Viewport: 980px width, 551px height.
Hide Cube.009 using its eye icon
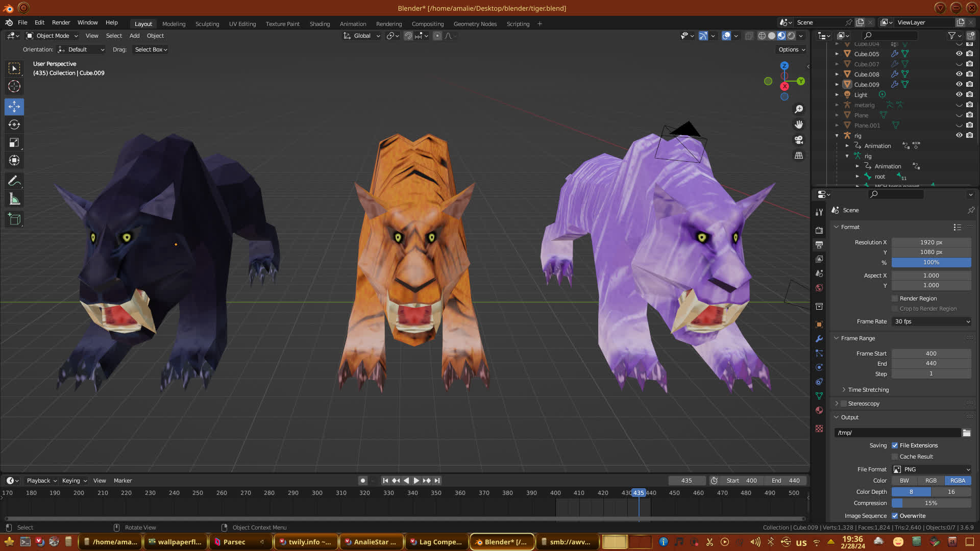tap(959, 84)
